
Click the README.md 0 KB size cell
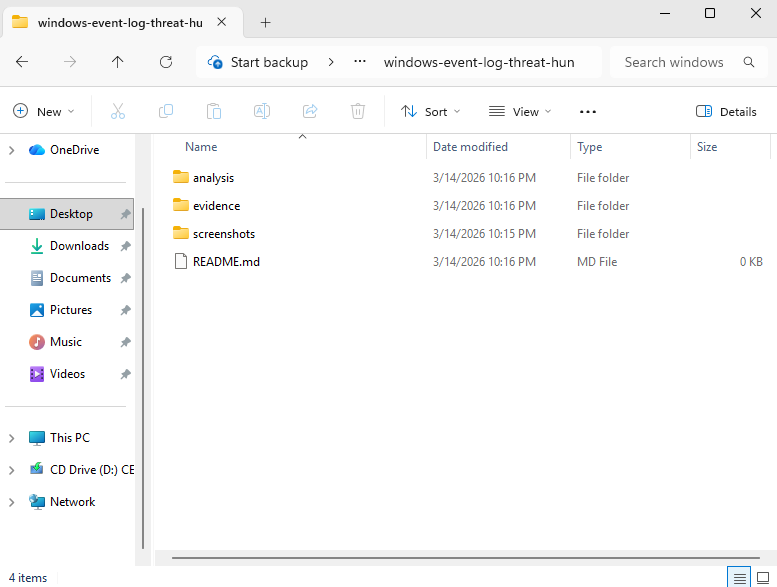pyautogui.click(x=751, y=262)
